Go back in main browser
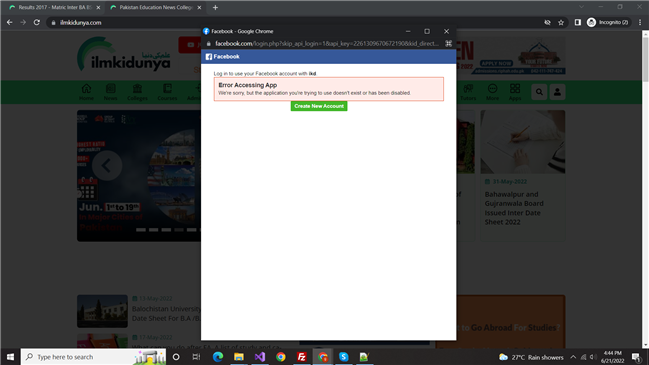Image resolution: width=649 pixels, height=365 pixels. 10,22
